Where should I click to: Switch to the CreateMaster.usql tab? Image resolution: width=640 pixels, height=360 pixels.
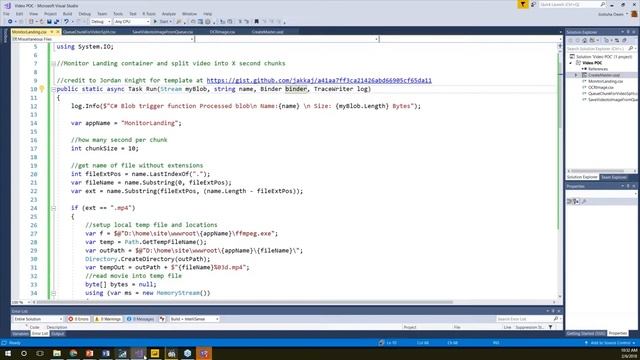(x=267, y=32)
